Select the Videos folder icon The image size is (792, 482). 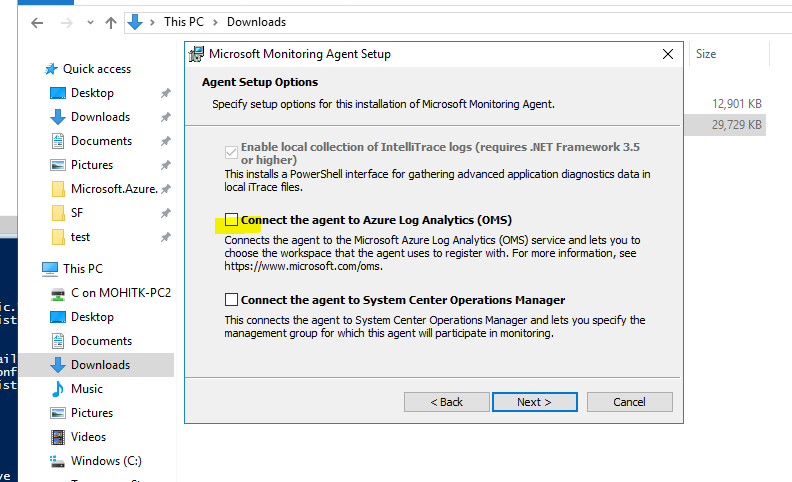coord(58,437)
